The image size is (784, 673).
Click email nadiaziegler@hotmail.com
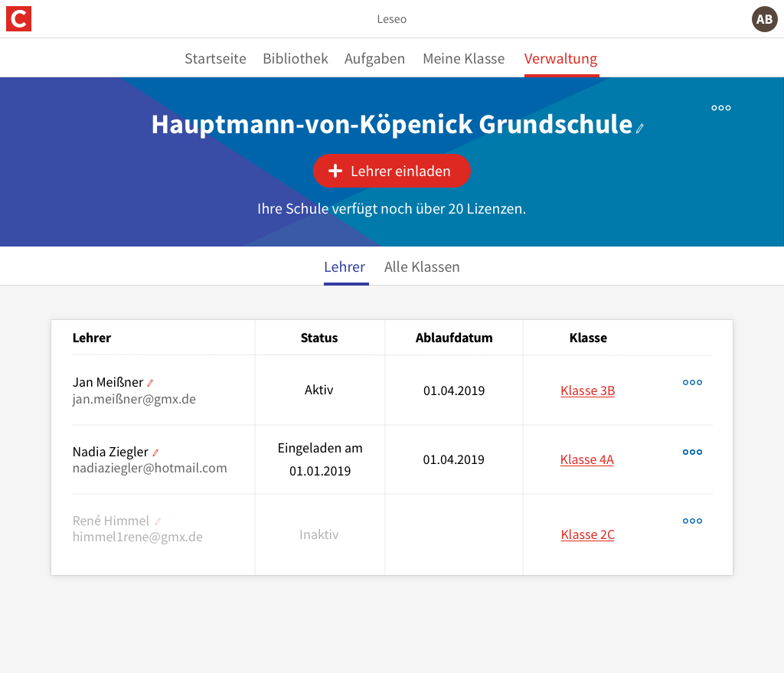[x=149, y=468]
